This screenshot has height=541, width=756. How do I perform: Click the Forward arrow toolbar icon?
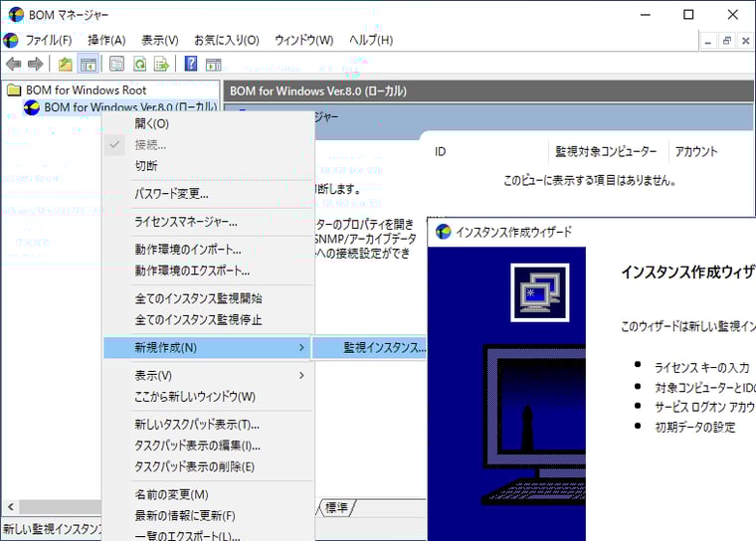coord(36,64)
